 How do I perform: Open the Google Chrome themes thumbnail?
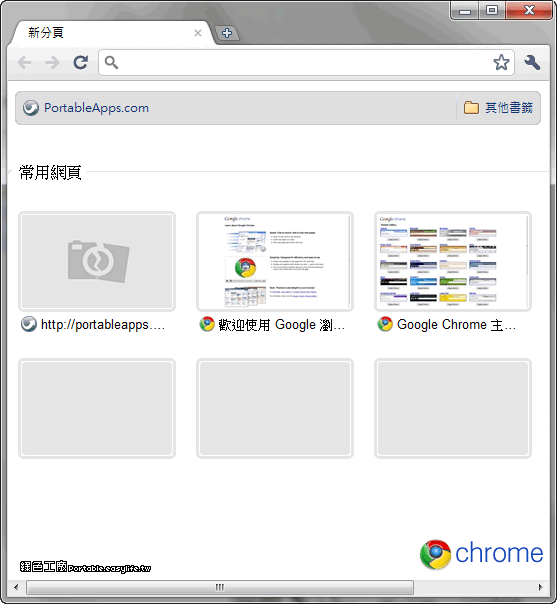(453, 262)
